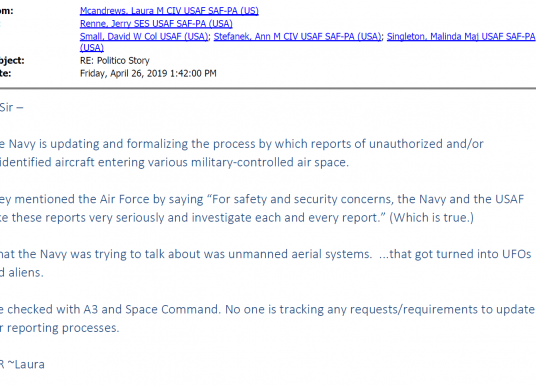Image resolution: width=536 pixels, height=386 pixels.
Task: Click the line mentioning the Air Force
Action: (262, 199)
